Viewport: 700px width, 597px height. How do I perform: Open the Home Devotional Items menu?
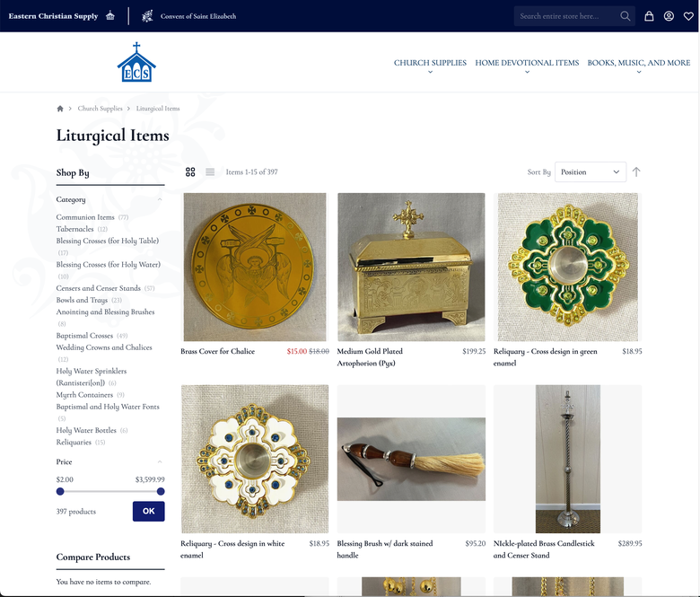point(527,63)
